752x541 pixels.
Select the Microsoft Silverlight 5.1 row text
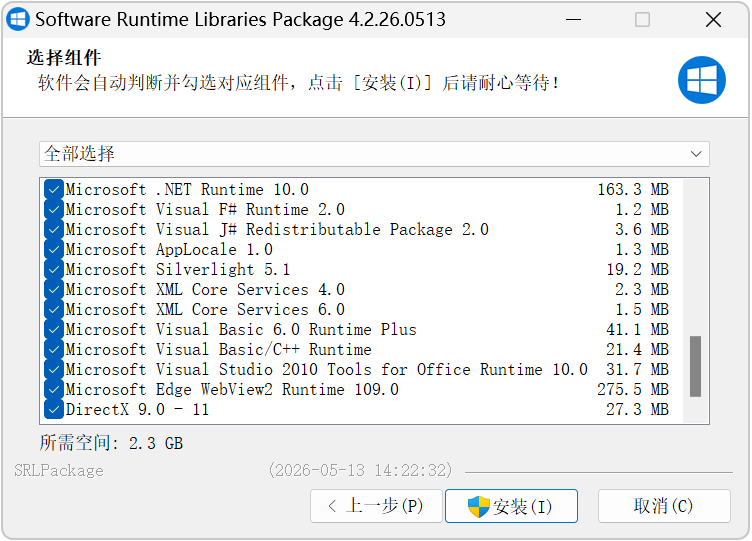tap(178, 270)
